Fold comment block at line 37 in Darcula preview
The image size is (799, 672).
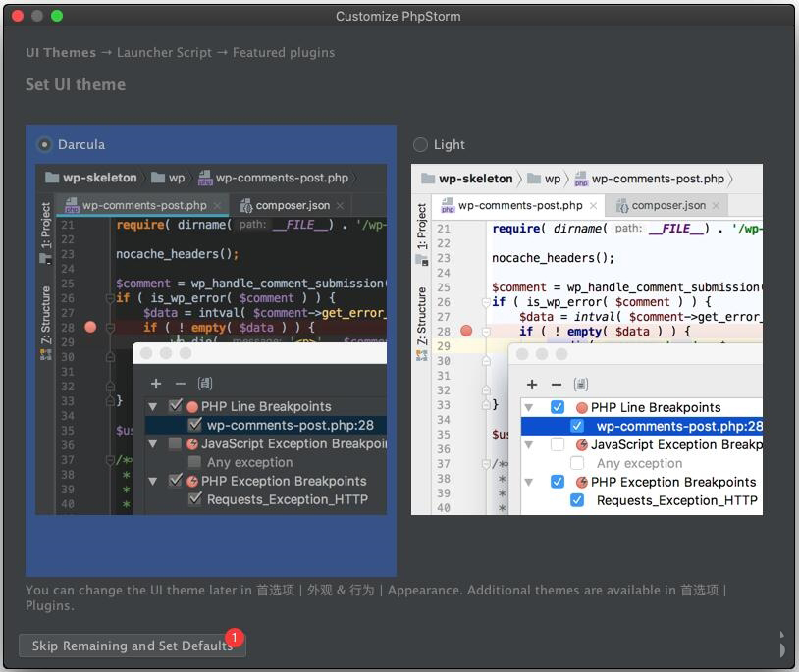point(110,460)
